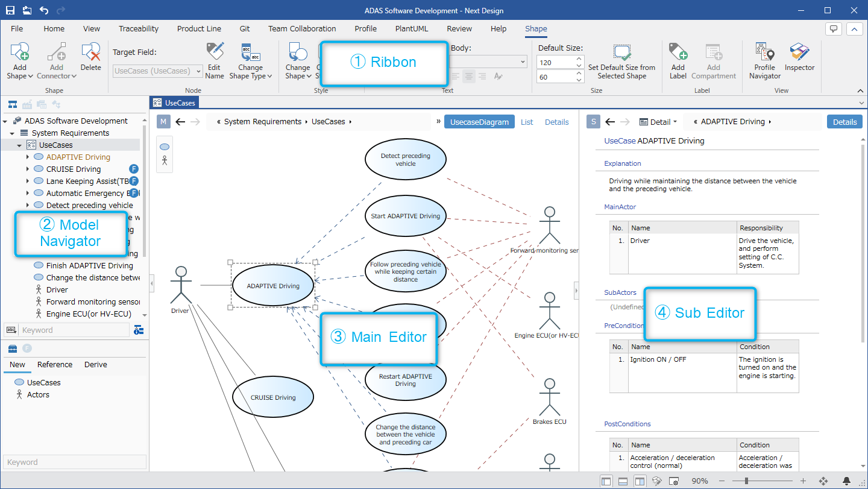Viewport: 868px width, 489px height.
Task: Toggle the M main editor badge
Action: click(x=164, y=122)
